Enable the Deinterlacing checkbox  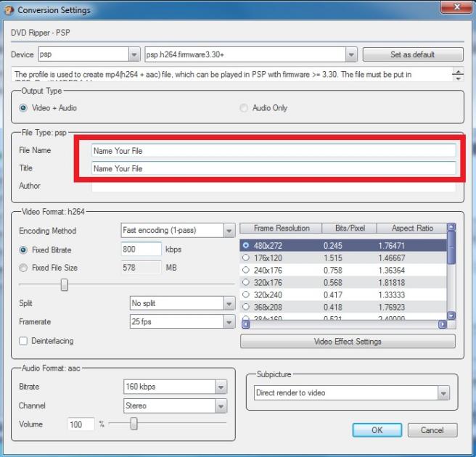24,341
